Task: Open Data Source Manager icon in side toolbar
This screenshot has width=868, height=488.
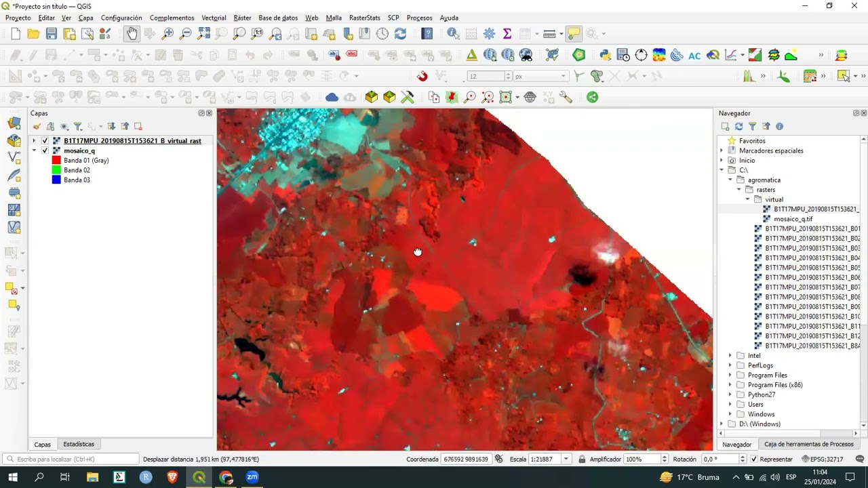Action: point(14,123)
